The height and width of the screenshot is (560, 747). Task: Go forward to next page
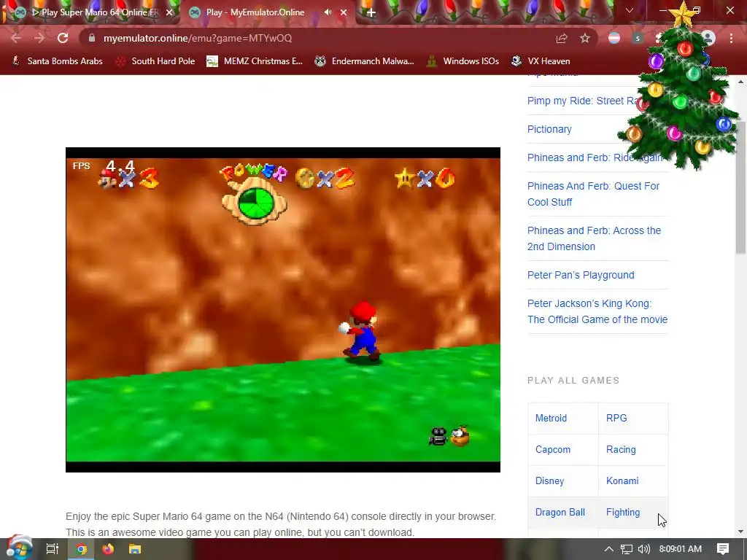tap(39, 38)
